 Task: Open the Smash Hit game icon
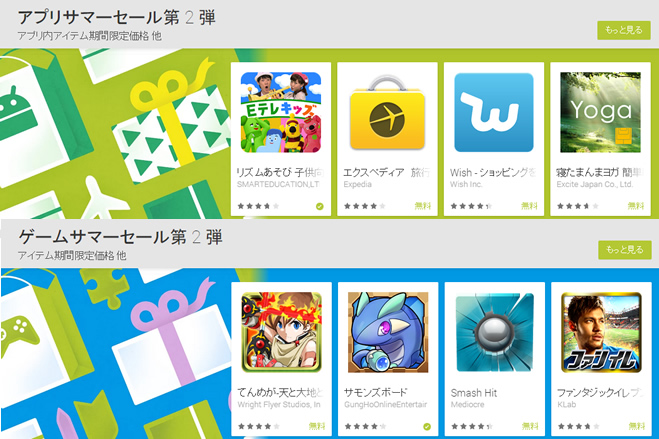click(x=495, y=332)
